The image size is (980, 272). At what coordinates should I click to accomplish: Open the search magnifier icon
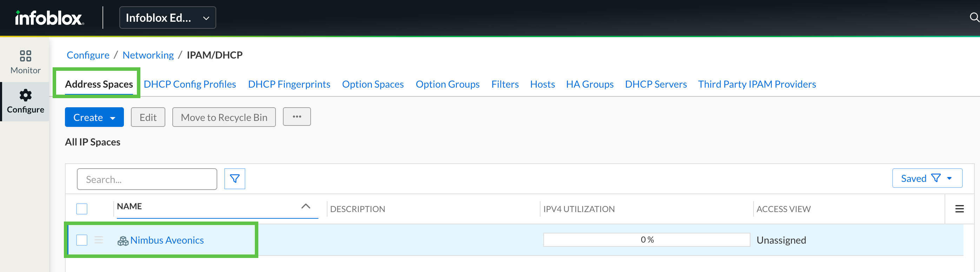[974, 18]
